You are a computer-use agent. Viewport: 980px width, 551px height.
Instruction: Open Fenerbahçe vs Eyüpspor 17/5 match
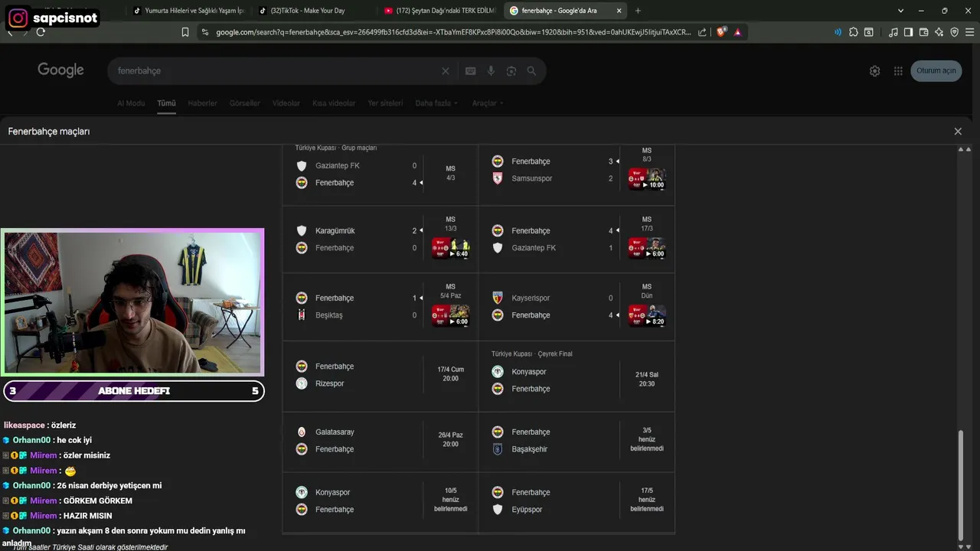[x=577, y=501]
